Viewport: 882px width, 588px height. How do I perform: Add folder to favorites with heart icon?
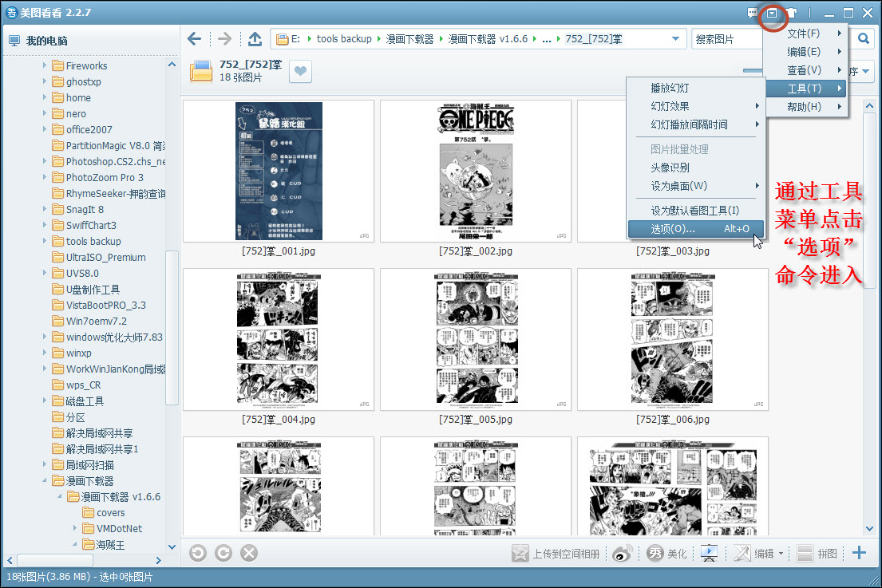click(300, 71)
